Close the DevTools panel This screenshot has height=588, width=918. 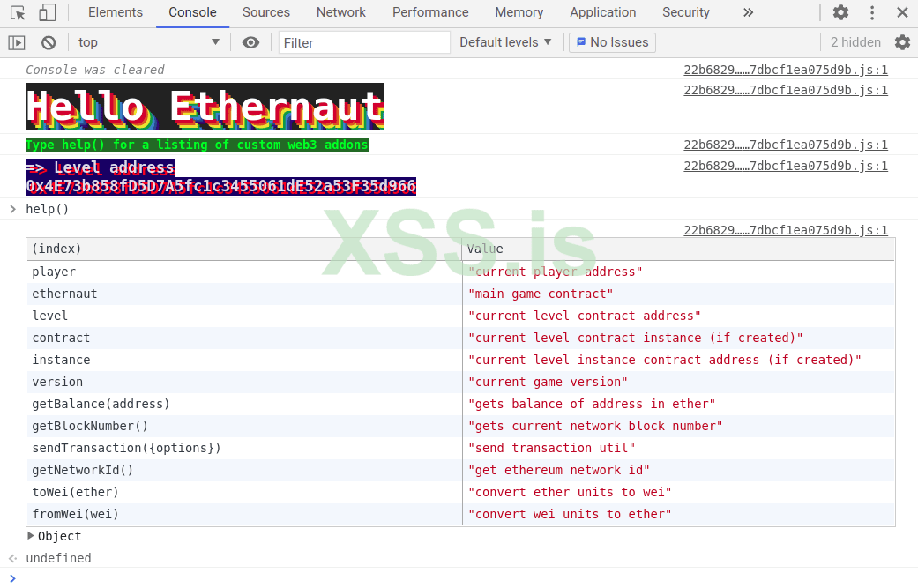point(902,12)
